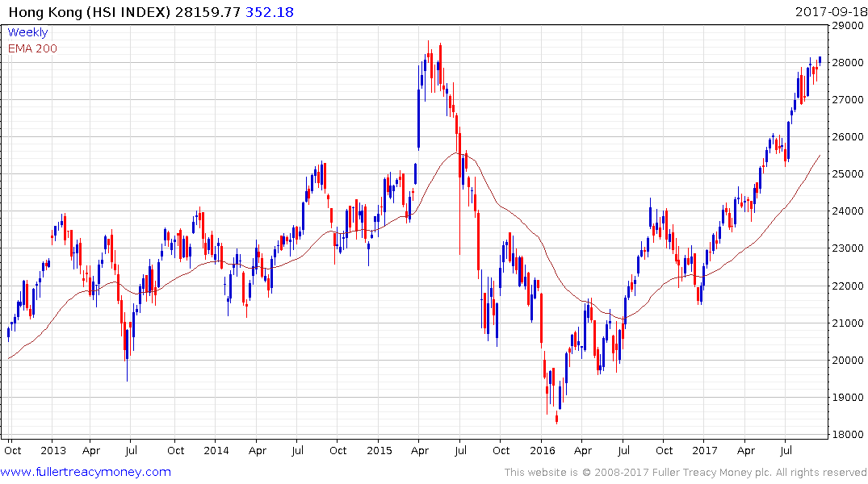Open the www.fullertreacymoney.com link
Viewport: 868px width, 484px height.
(x=86, y=472)
